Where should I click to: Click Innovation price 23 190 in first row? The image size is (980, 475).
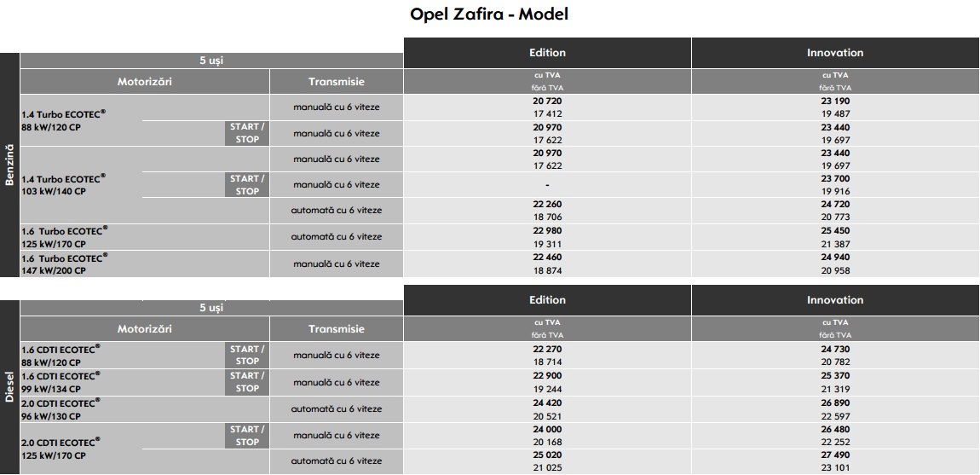pyautogui.click(x=835, y=101)
